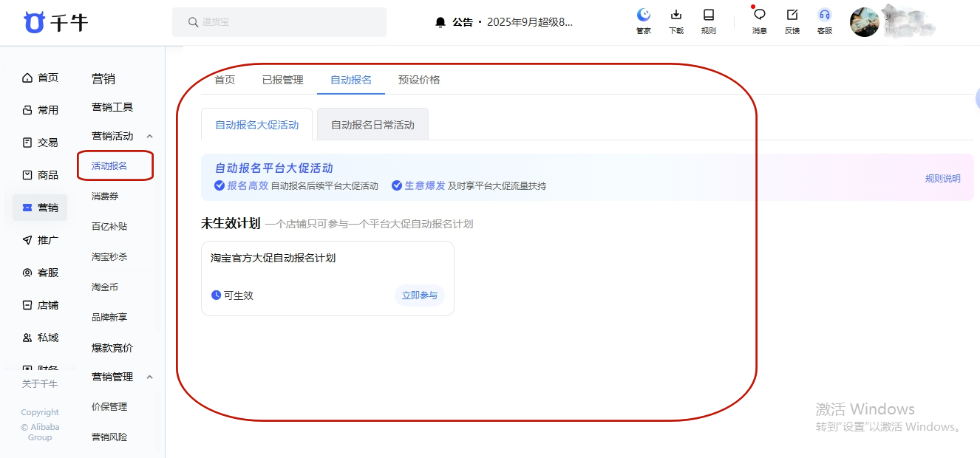Viewport: 980px width, 458px height.
Task: Open the 消息 messages icon
Action: [759, 15]
